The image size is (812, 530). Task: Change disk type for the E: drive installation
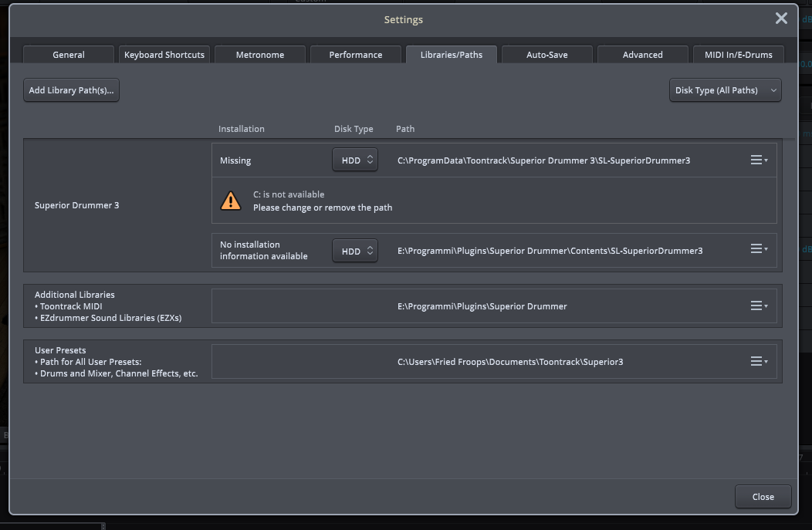355,251
